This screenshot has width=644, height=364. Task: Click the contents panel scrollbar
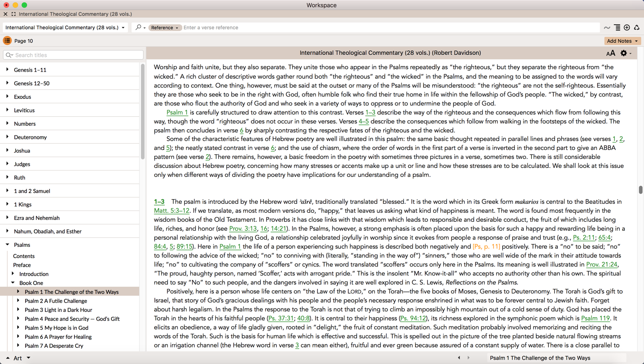click(x=143, y=112)
